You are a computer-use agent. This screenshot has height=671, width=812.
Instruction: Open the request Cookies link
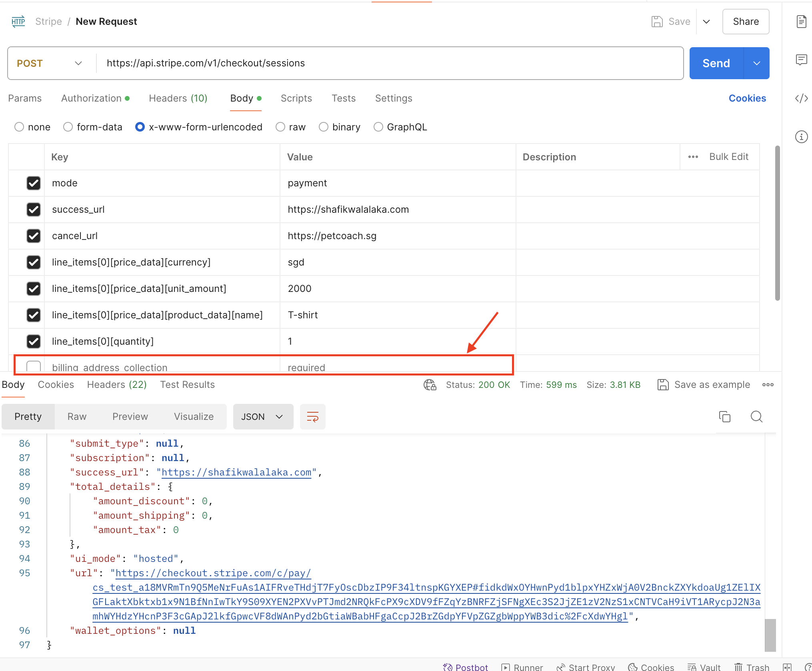747,98
